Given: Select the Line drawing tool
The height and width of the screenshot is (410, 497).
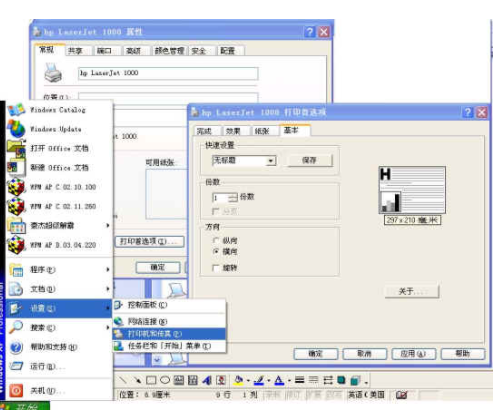Looking at the screenshot, I should tap(123, 380).
